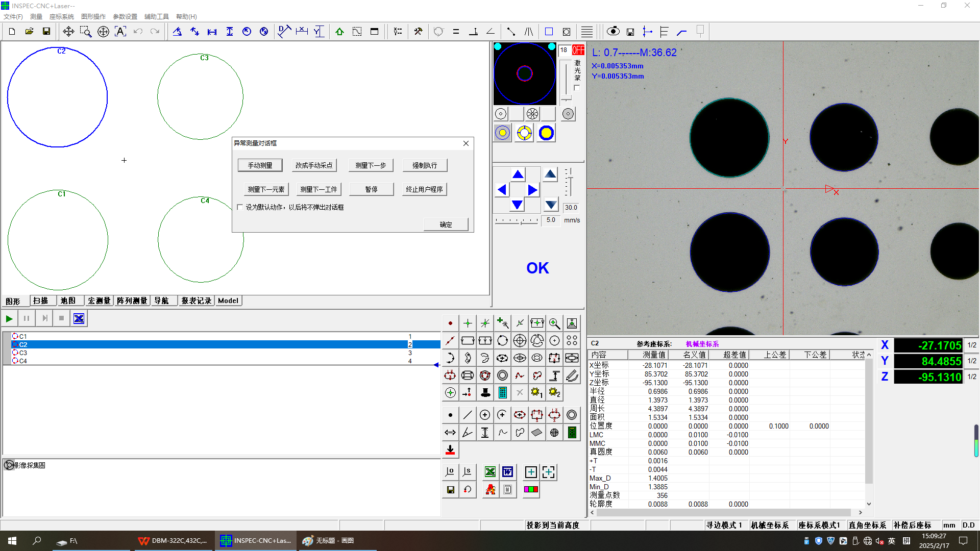
Task: Click the Excel export icon
Action: tap(490, 472)
